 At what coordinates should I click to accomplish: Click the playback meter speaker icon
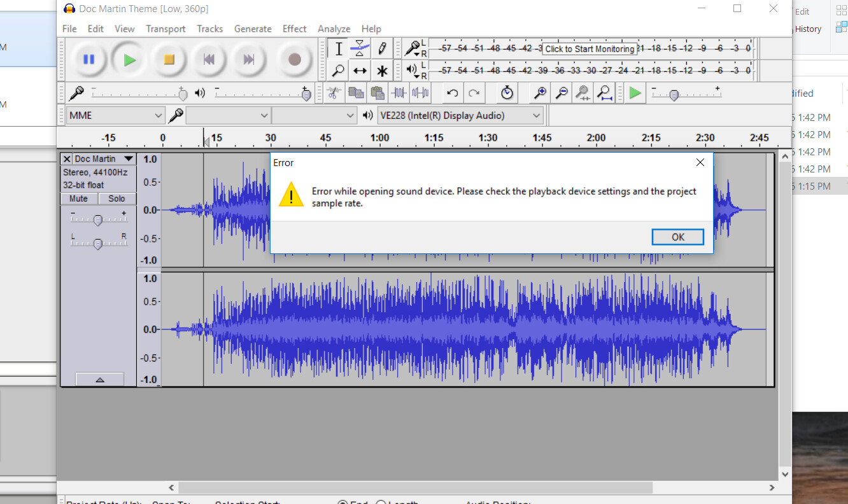413,70
